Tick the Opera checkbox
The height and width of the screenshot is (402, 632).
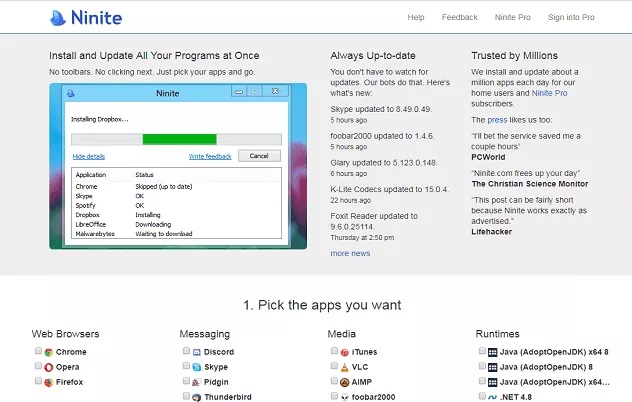(38, 366)
